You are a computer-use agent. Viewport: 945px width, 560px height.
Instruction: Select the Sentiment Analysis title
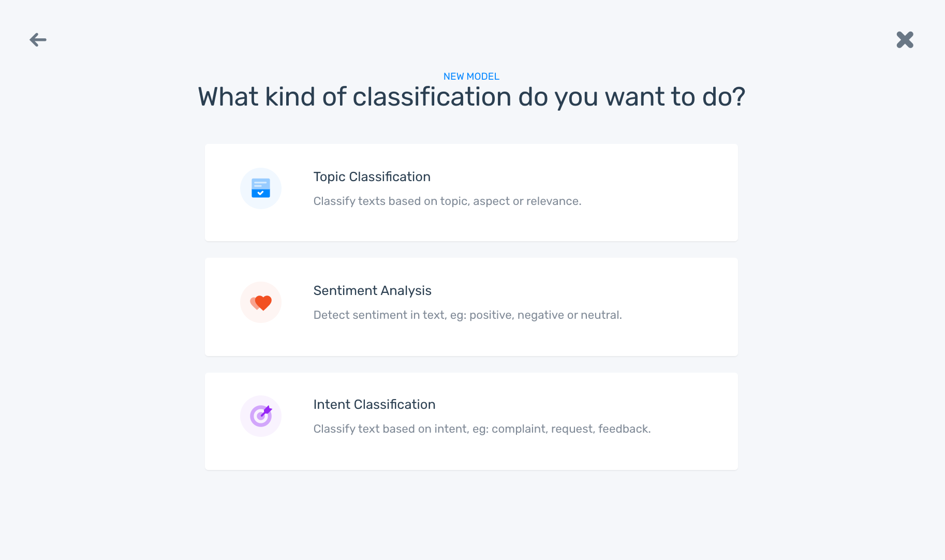[x=372, y=291]
